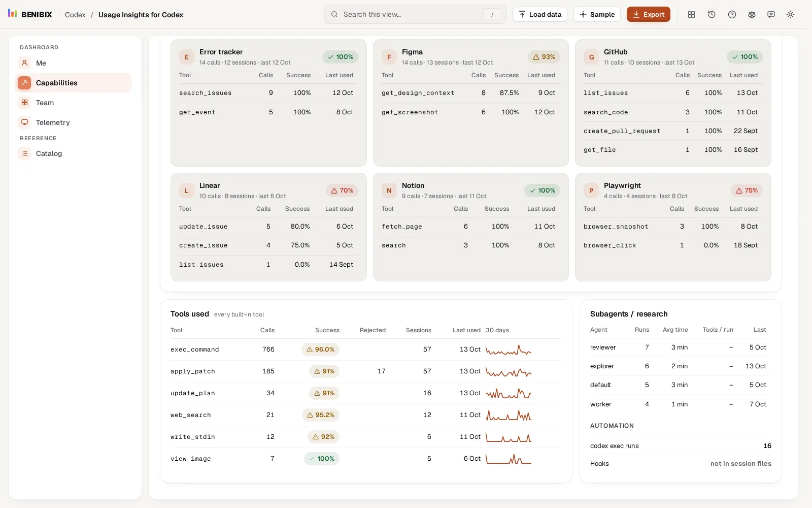Click the Figma 93% warning badge
Viewport: 812px width, 508px height.
(544, 57)
